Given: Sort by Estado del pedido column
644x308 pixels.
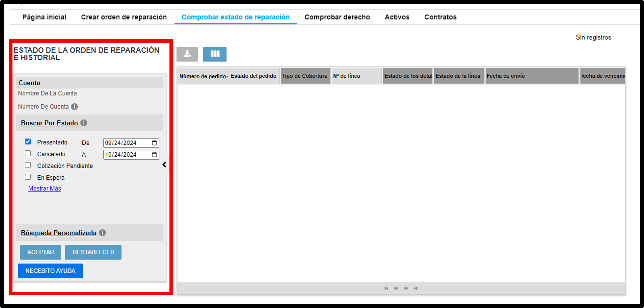Looking at the screenshot, I should click(254, 76).
